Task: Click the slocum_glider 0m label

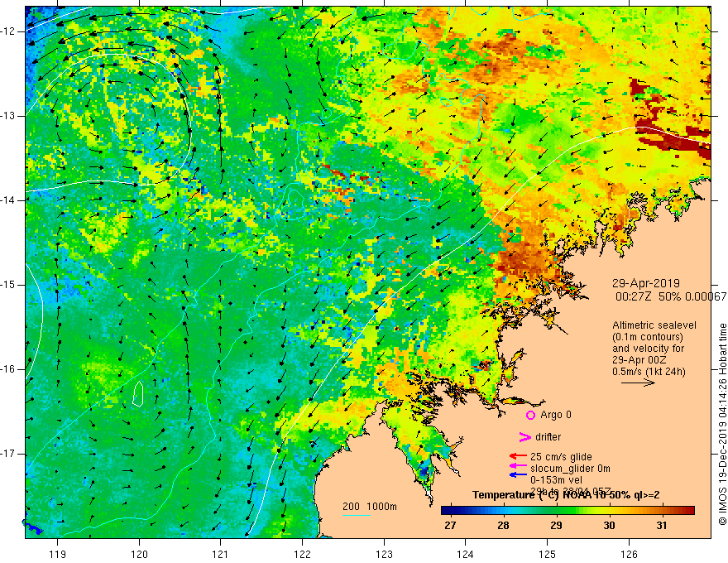Action: click(570, 469)
